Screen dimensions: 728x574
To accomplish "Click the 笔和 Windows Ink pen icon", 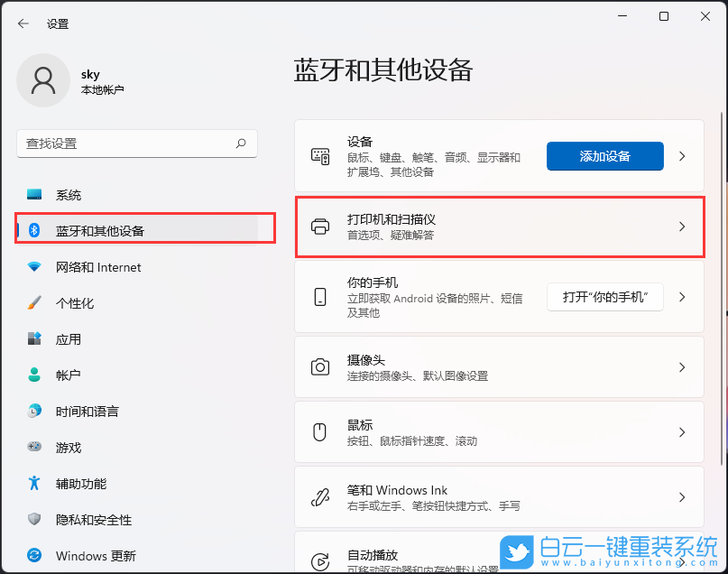I will [x=320, y=496].
